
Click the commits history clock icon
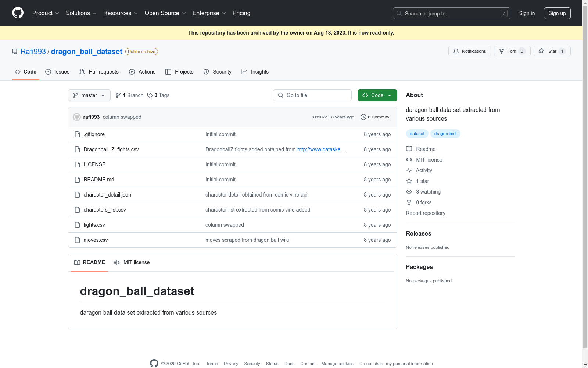point(363,117)
